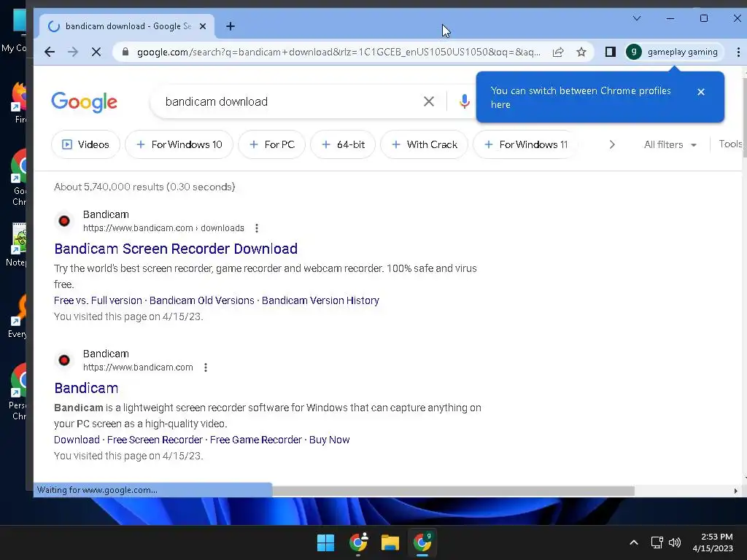Viewport: 747px width, 560px height.
Task: Add the With Crack filter chip
Action: click(x=424, y=144)
